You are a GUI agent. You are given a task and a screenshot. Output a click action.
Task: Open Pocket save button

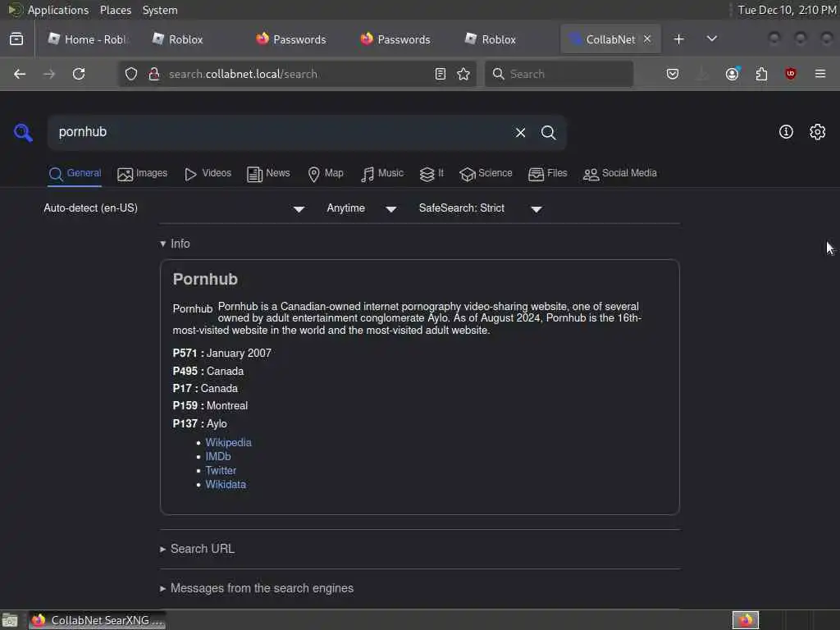click(x=673, y=74)
